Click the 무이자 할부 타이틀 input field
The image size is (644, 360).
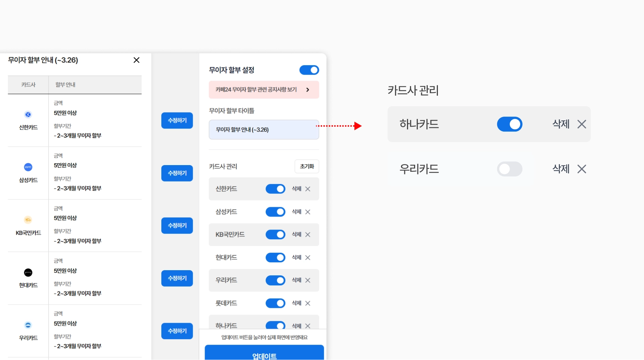point(264,130)
